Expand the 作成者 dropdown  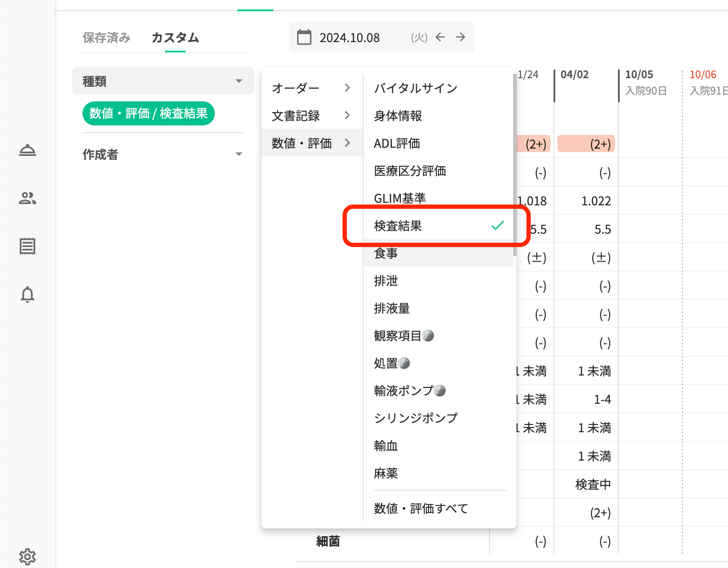162,154
